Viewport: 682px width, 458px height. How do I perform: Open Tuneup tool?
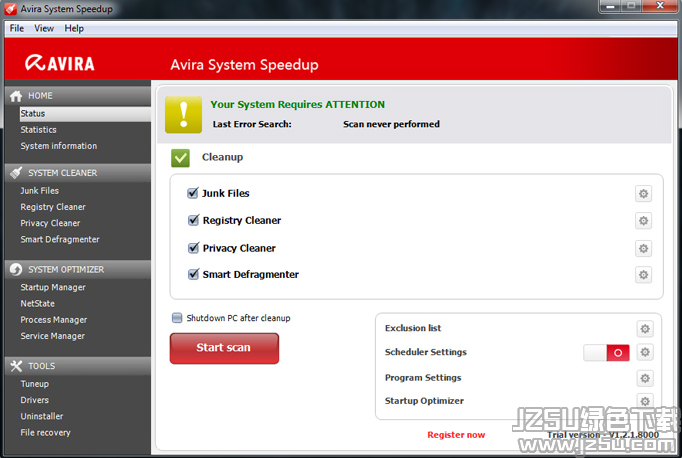coord(35,384)
